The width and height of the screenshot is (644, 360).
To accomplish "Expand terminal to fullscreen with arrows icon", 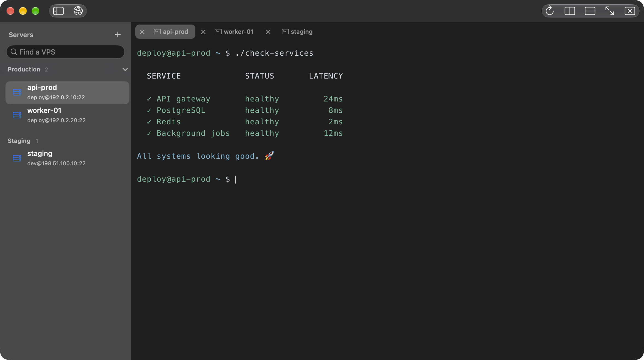I will coord(610,11).
